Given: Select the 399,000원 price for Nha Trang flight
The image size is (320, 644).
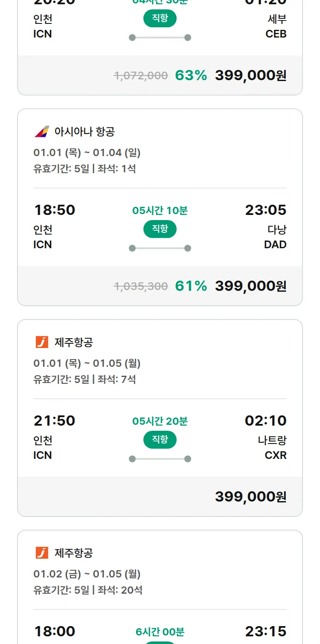Looking at the screenshot, I should tap(250, 497).
